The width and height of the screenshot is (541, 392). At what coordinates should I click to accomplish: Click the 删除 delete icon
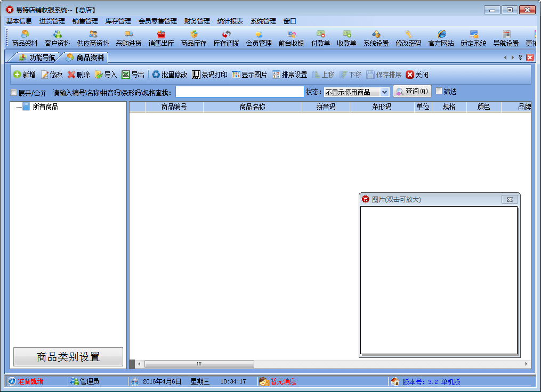pyautogui.click(x=78, y=75)
